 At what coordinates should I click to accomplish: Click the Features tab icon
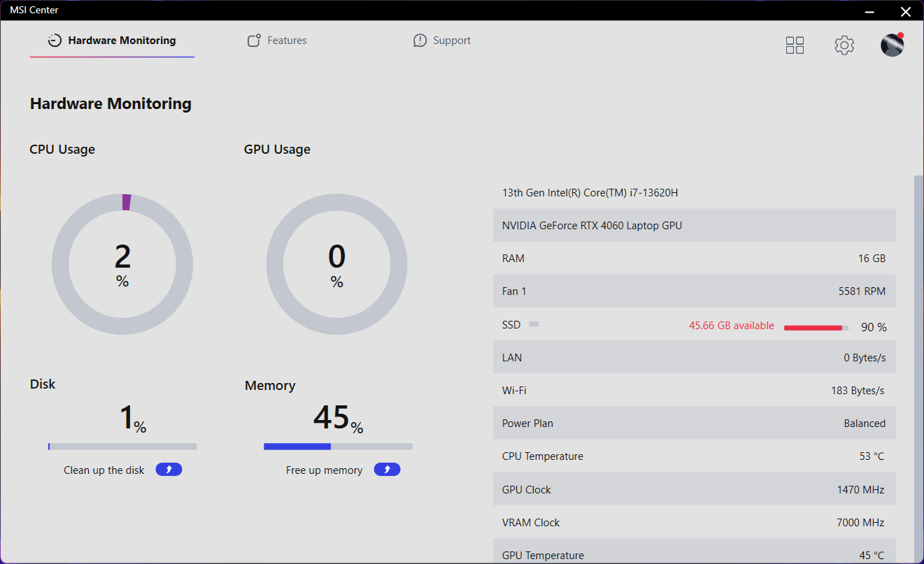point(254,41)
